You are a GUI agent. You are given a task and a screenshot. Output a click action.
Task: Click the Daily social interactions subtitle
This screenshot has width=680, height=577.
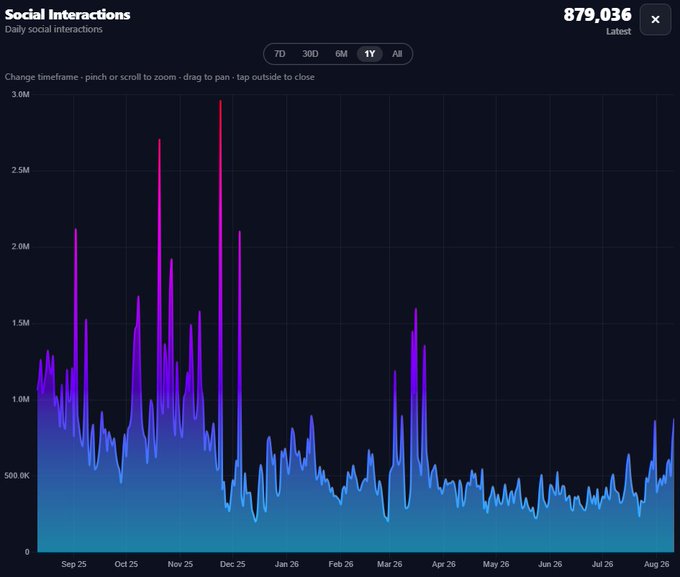click(54, 29)
